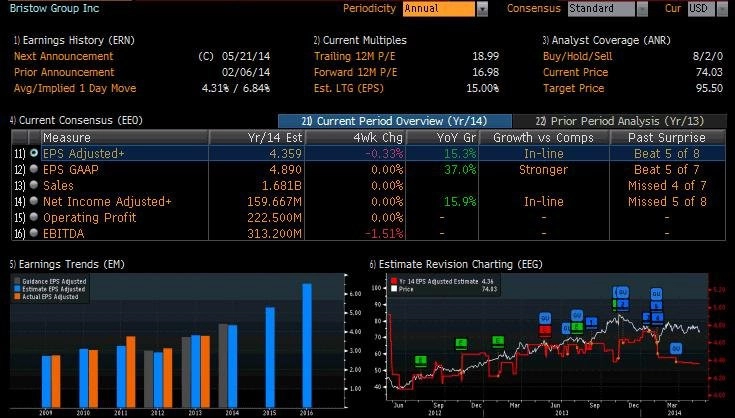This screenshot has width=735, height=418.
Task: Click the isolated blue GU marker near Mar 2014
Action: coord(675,349)
